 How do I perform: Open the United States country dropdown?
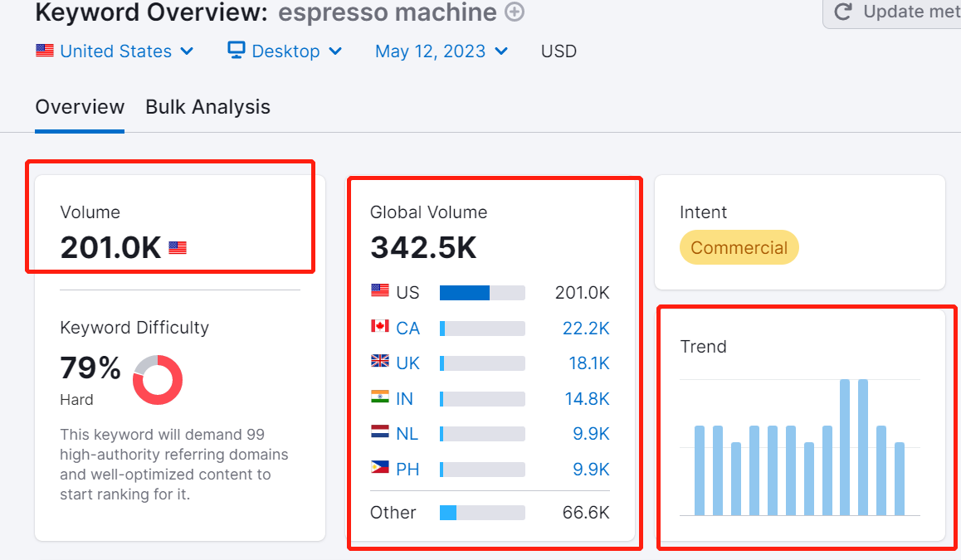(115, 51)
